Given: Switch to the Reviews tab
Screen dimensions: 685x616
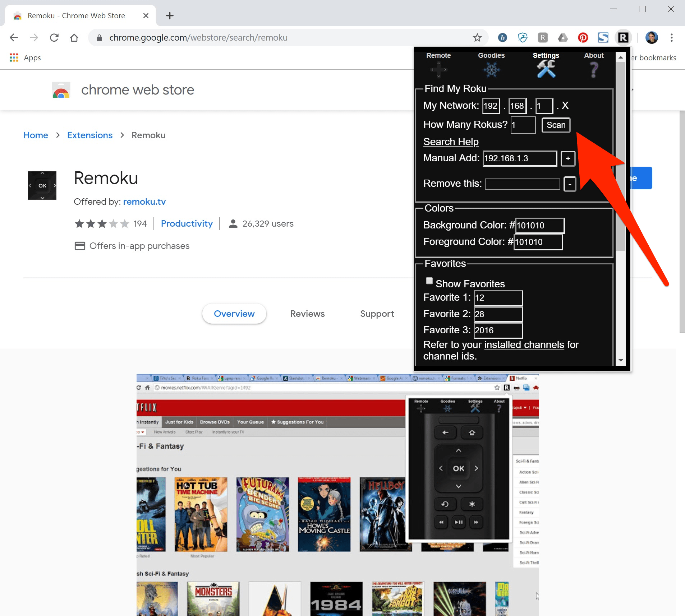Looking at the screenshot, I should pos(307,314).
